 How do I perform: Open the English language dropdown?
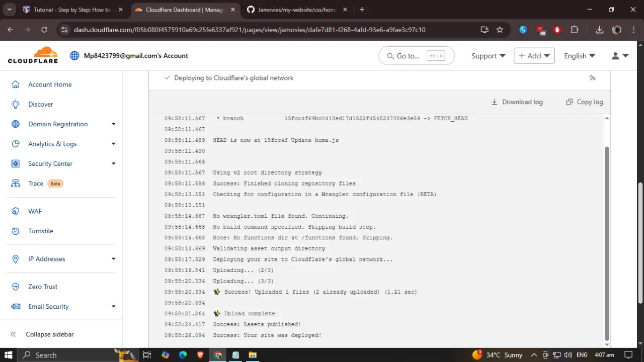click(x=580, y=56)
